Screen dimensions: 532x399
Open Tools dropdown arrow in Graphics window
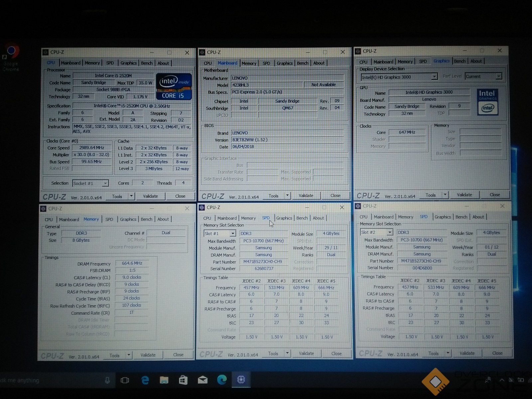point(445,195)
